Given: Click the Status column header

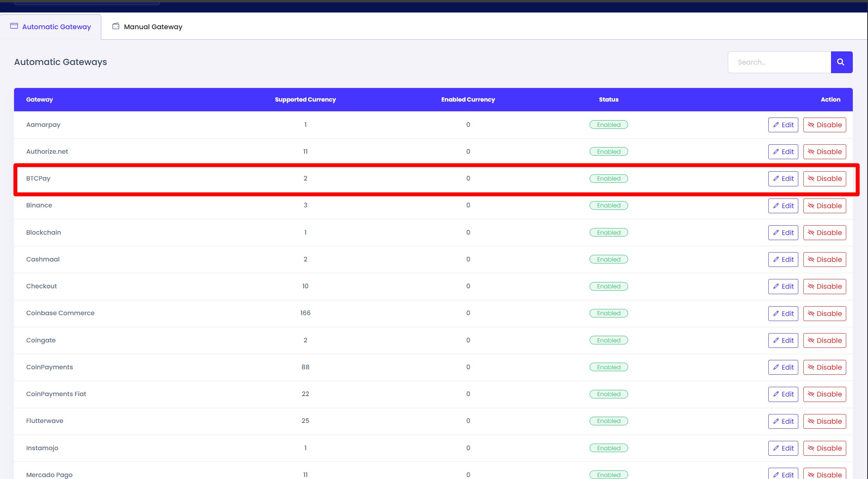Looking at the screenshot, I should pos(609,100).
